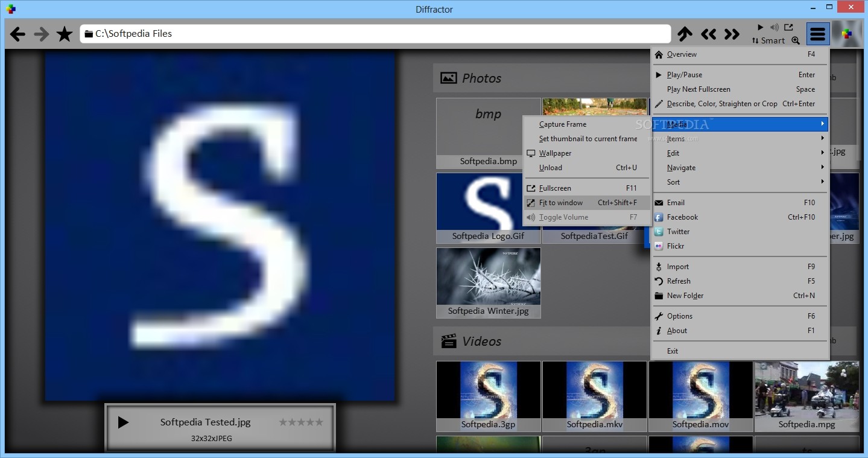Click the back arrow in the toolbar

(x=17, y=34)
